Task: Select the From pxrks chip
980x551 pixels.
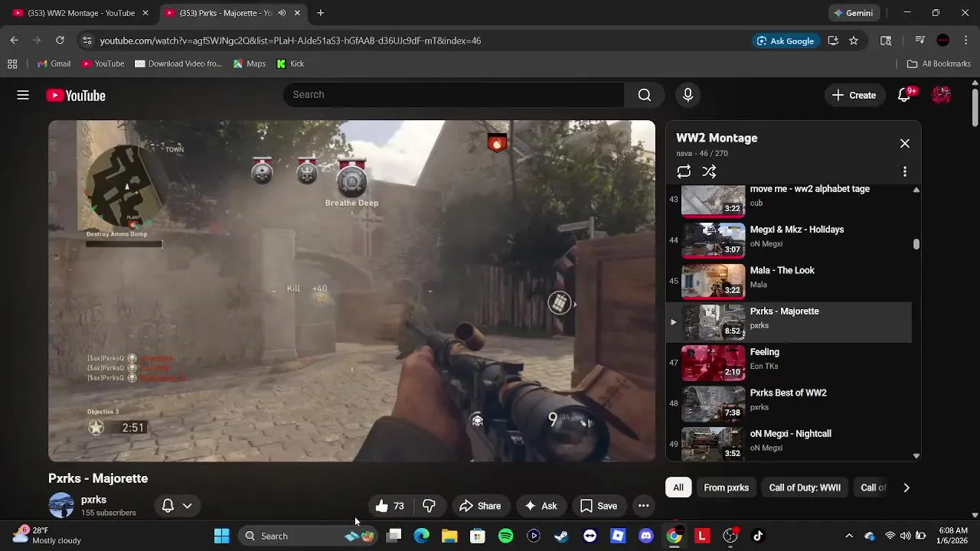Action: pos(727,487)
